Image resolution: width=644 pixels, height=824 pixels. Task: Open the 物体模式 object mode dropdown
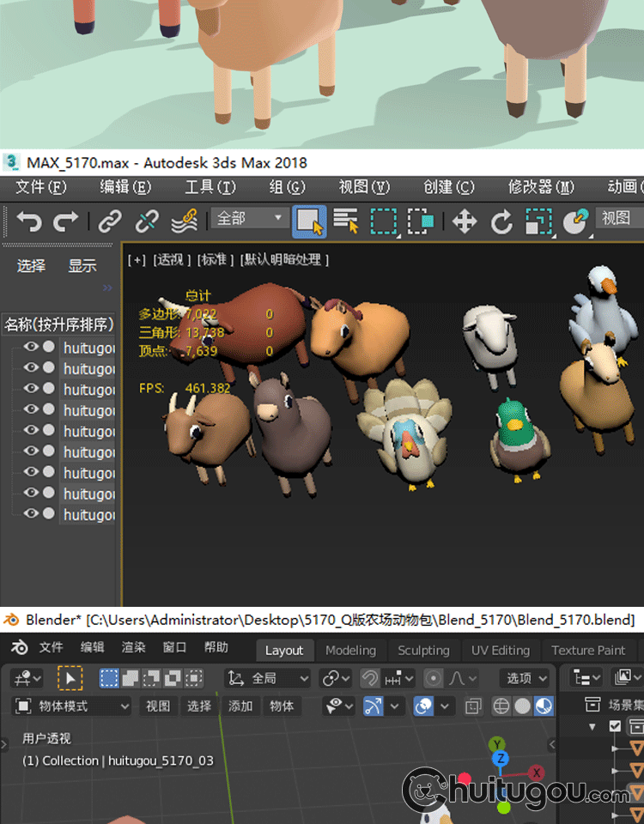[73, 706]
